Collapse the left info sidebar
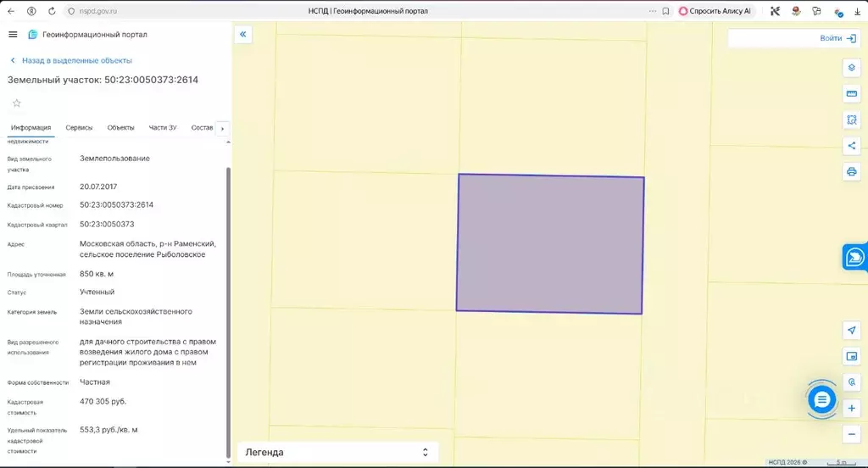The height and width of the screenshot is (468, 868). point(242,35)
